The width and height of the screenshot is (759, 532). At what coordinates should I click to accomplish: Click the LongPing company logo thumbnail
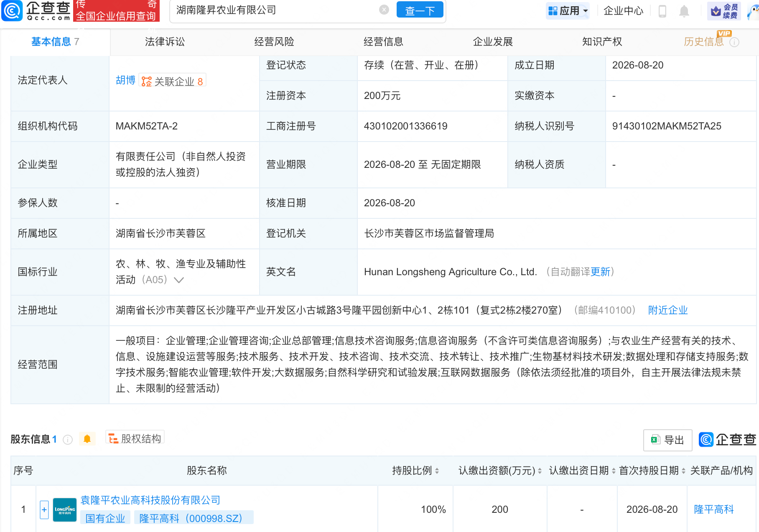point(65,509)
